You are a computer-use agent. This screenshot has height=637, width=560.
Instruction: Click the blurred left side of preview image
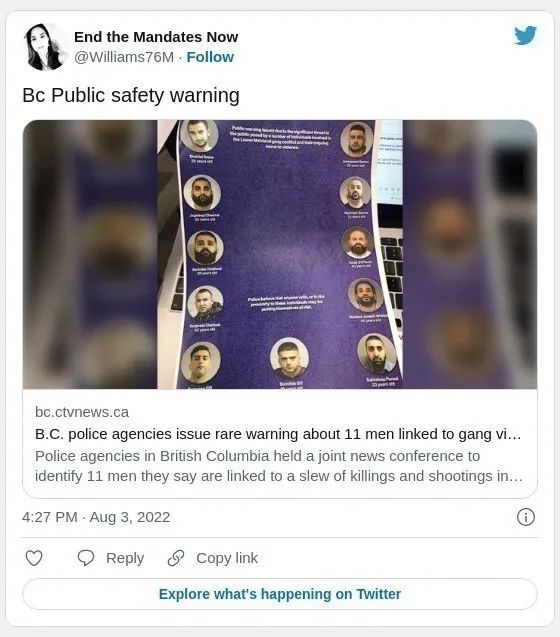point(90,254)
